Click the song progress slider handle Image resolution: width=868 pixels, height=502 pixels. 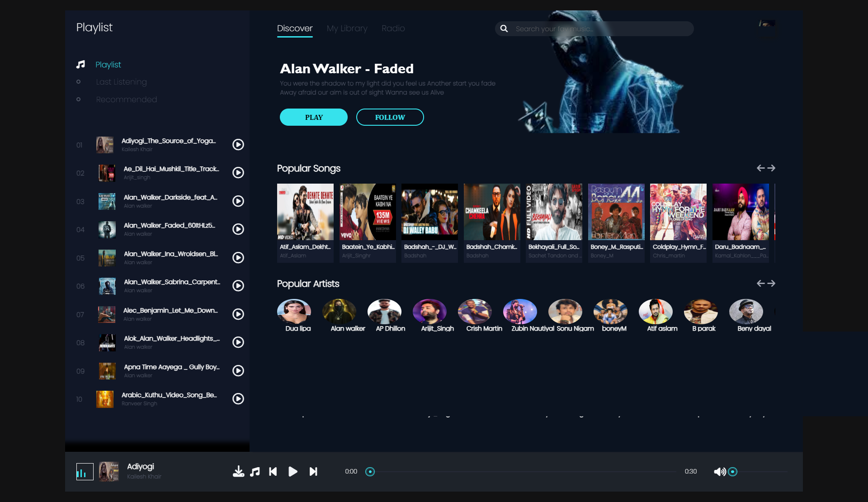(x=370, y=472)
